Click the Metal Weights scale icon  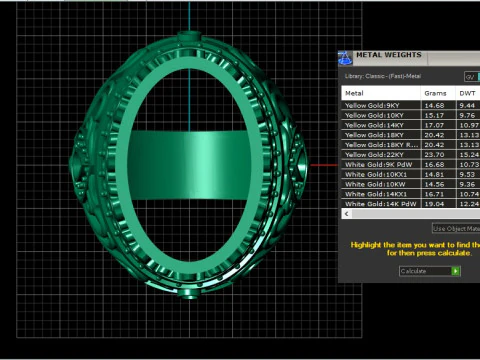pos(345,58)
